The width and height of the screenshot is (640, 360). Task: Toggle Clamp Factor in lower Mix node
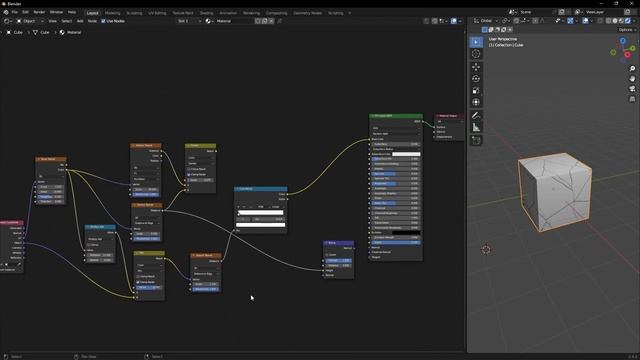point(138,282)
